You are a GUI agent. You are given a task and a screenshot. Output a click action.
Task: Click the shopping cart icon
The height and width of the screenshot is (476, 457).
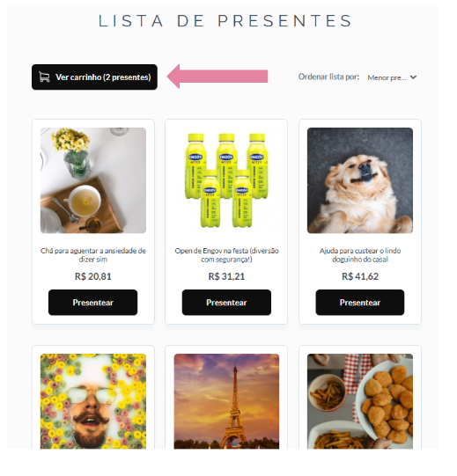point(44,77)
